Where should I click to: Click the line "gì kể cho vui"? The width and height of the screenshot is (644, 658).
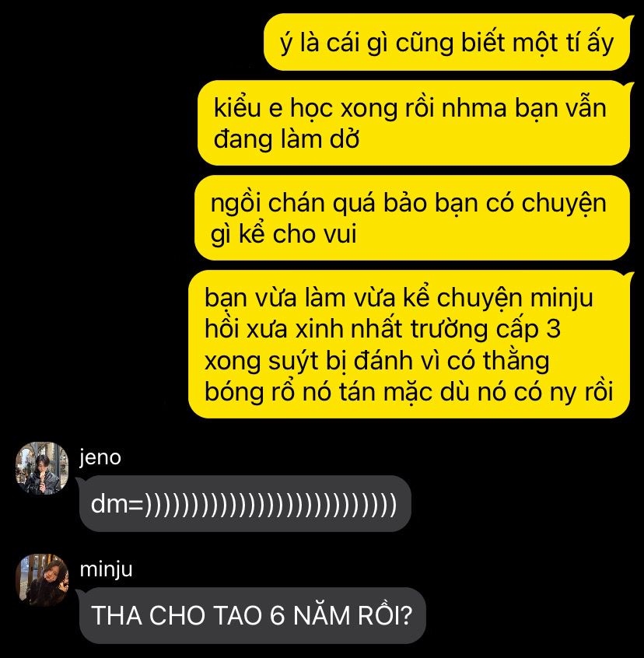tap(284, 234)
